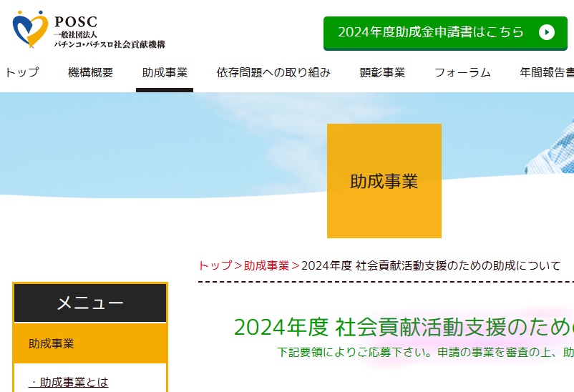The image size is (574, 392).
Task: Select the 助成事業 tab in top navigation
Action: coord(165,72)
